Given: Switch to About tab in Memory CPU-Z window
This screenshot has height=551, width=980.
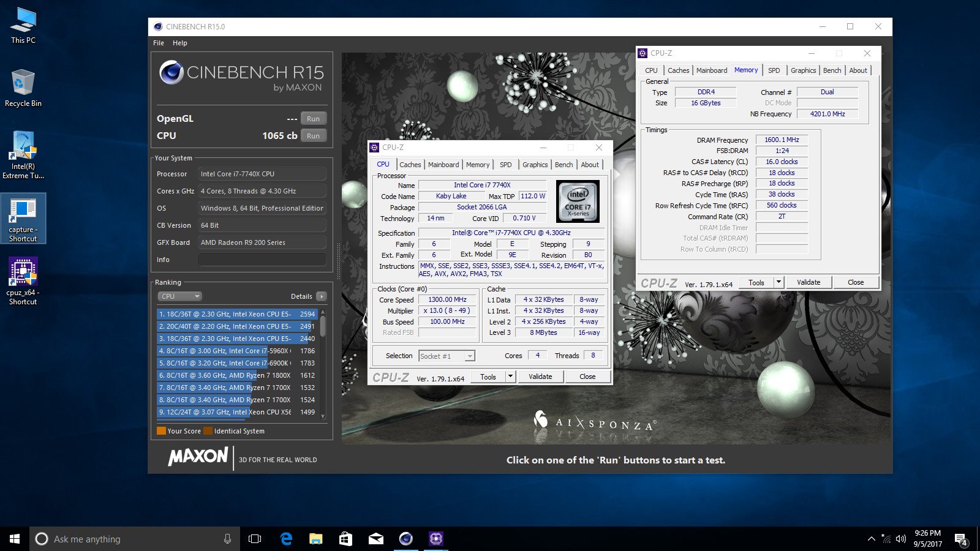Looking at the screenshot, I should 858,70.
